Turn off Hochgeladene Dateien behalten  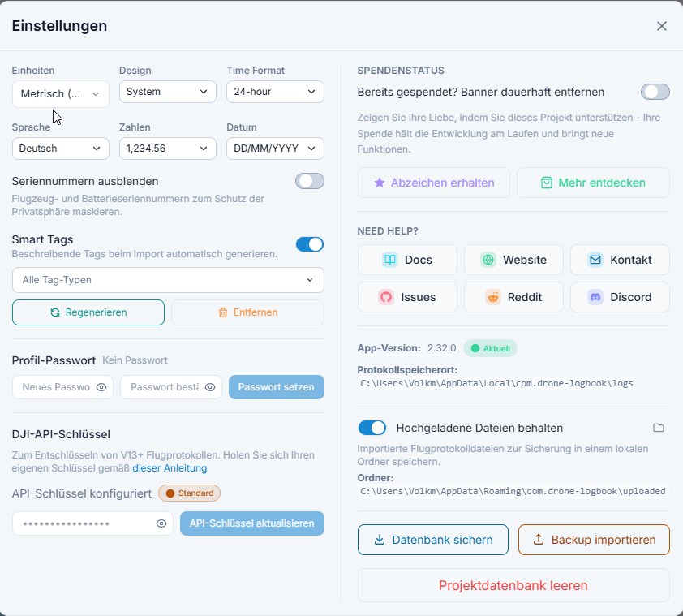click(x=372, y=428)
